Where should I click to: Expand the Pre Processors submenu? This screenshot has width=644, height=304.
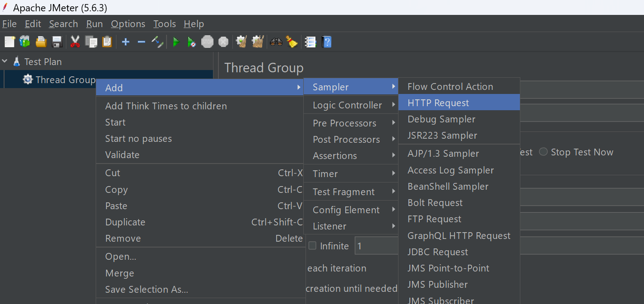click(x=351, y=123)
